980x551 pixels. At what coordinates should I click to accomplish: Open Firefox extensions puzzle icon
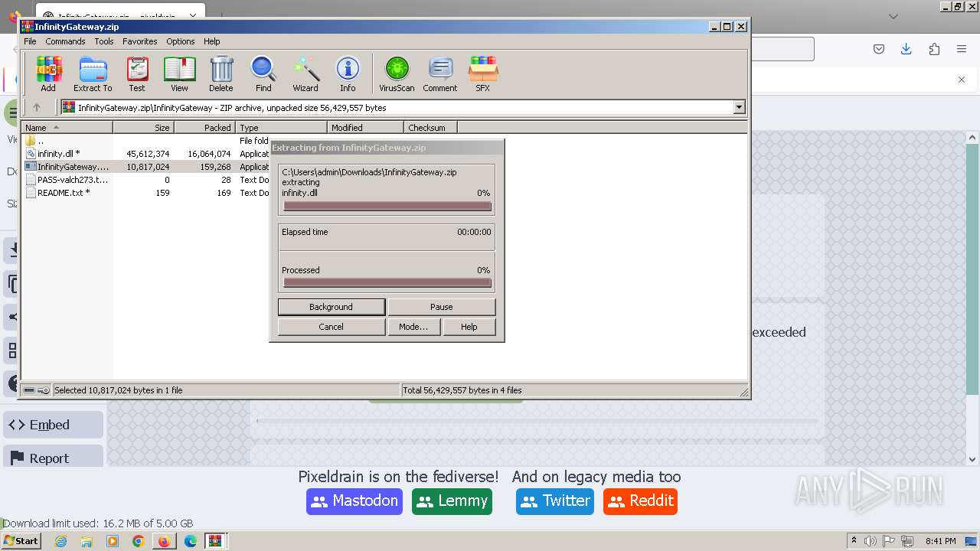point(934,49)
